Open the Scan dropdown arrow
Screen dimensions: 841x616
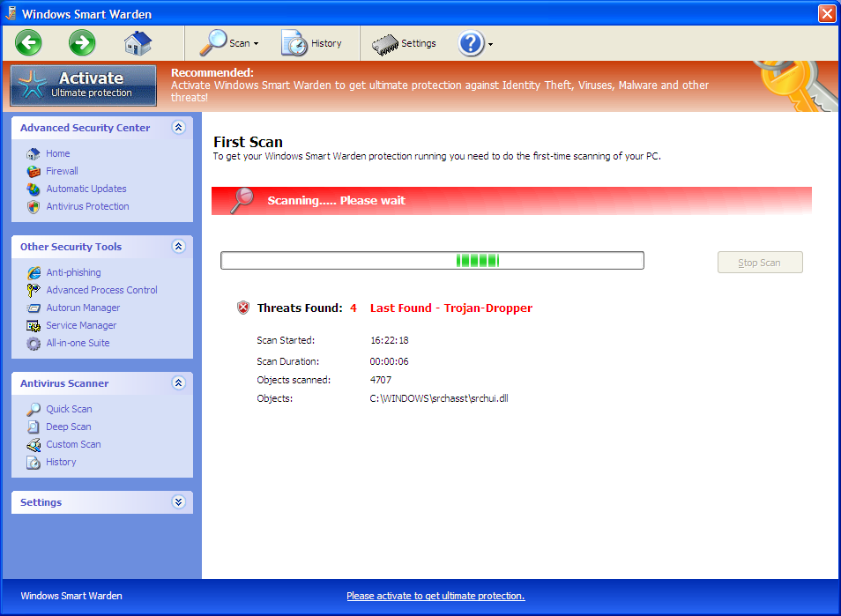pos(256,44)
